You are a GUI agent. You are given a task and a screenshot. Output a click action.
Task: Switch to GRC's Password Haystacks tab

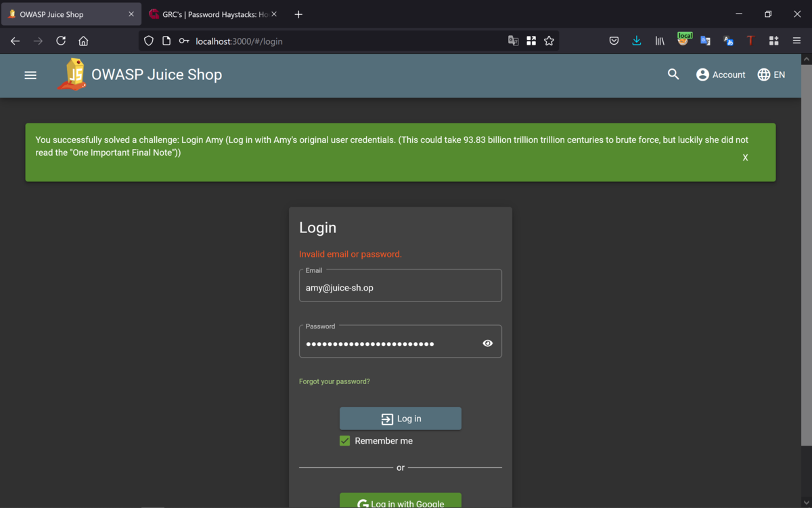tap(212, 14)
